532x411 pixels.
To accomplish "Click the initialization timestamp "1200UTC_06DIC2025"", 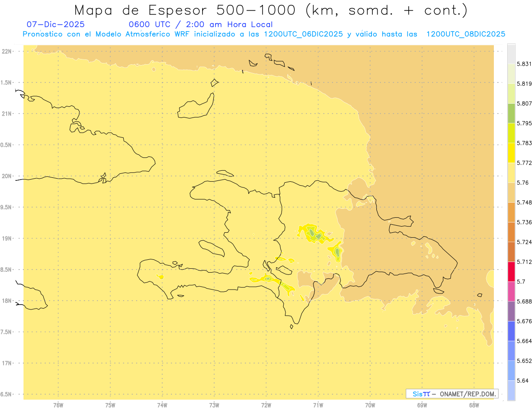I will (303, 34).
